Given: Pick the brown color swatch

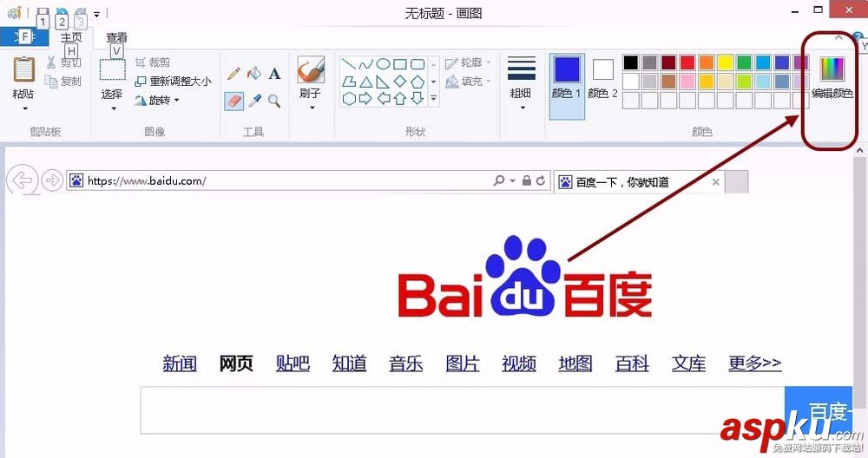Looking at the screenshot, I should [x=668, y=82].
